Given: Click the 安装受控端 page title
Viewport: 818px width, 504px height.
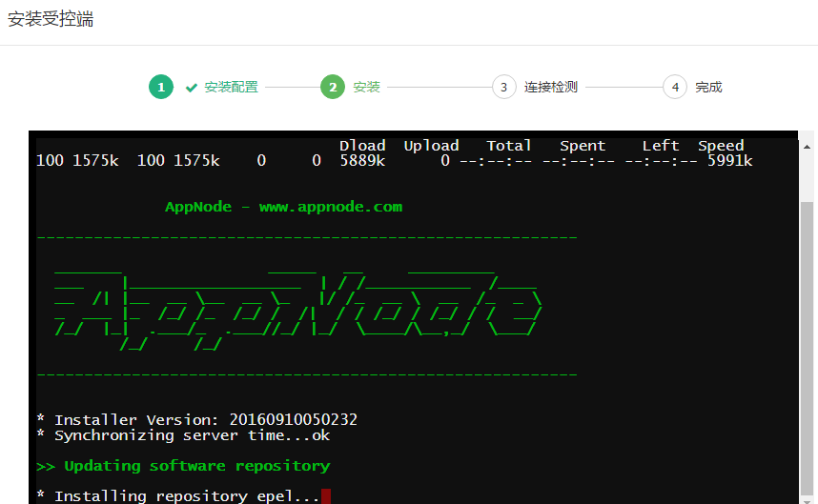Looking at the screenshot, I should pos(51,19).
